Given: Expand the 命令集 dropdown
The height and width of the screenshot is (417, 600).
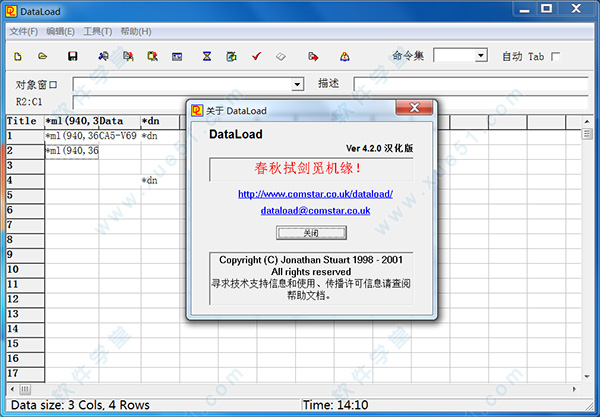Looking at the screenshot, I should point(480,55).
